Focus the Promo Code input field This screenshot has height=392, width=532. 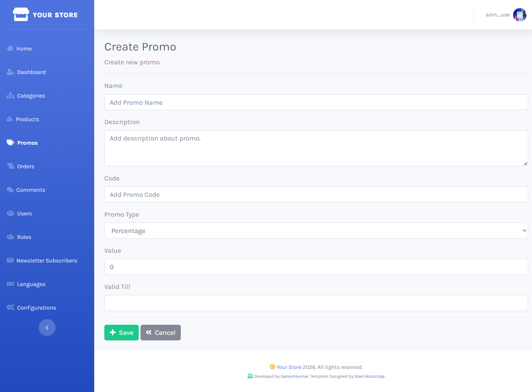click(x=316, y=194)
